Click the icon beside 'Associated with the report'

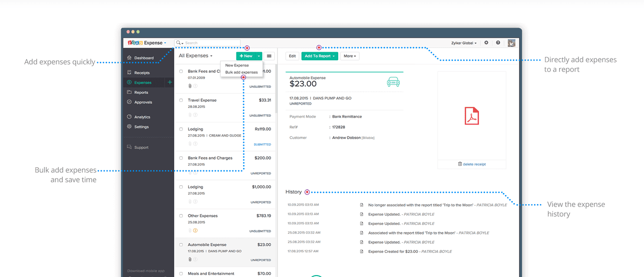pos(362,233)
